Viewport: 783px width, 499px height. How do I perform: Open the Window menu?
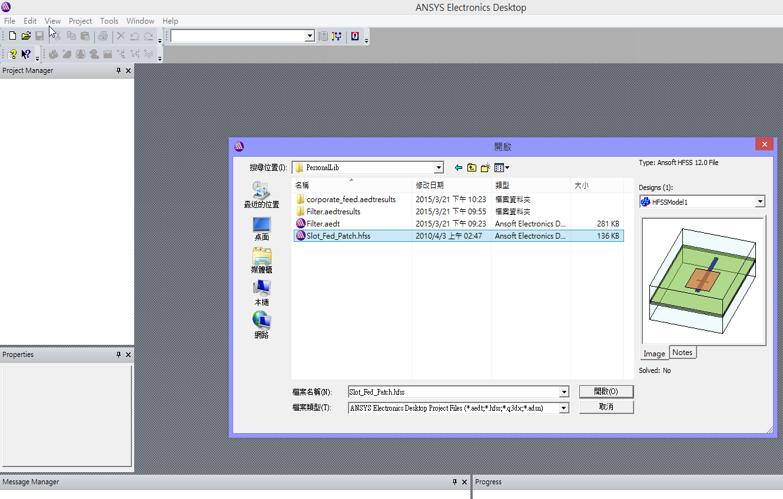point(140,21)
